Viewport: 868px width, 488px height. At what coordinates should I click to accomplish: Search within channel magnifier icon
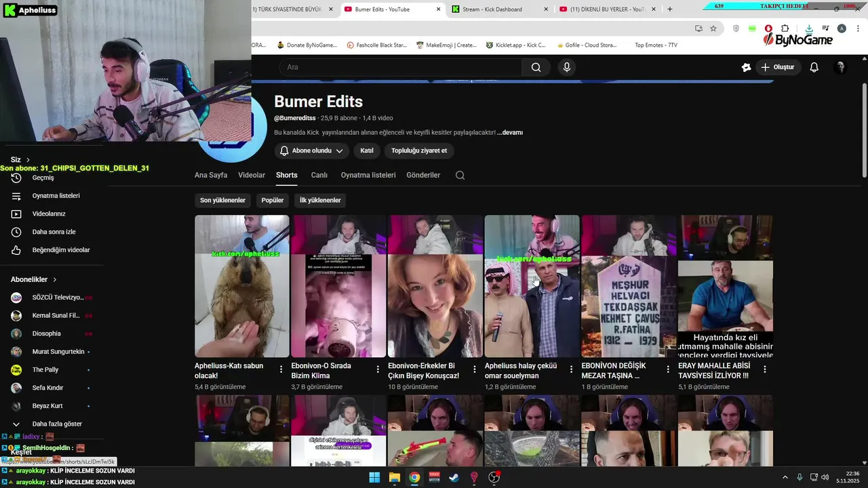[460, 175]
